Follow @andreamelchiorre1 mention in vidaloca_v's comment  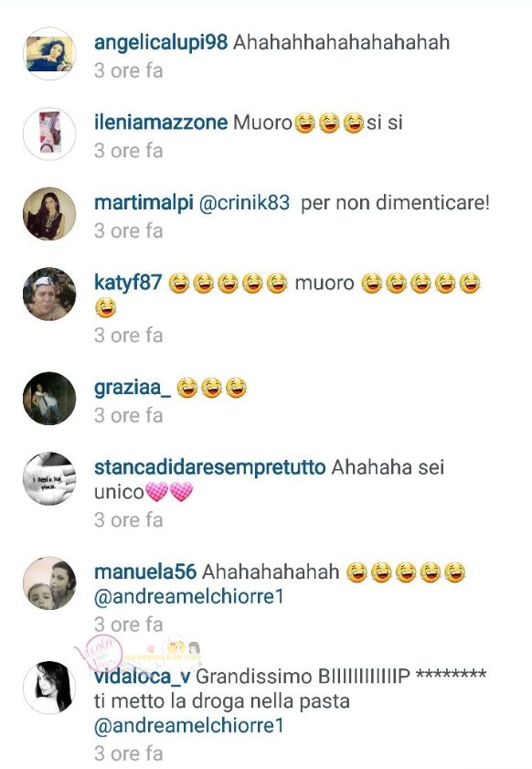[x=189, y=726]
